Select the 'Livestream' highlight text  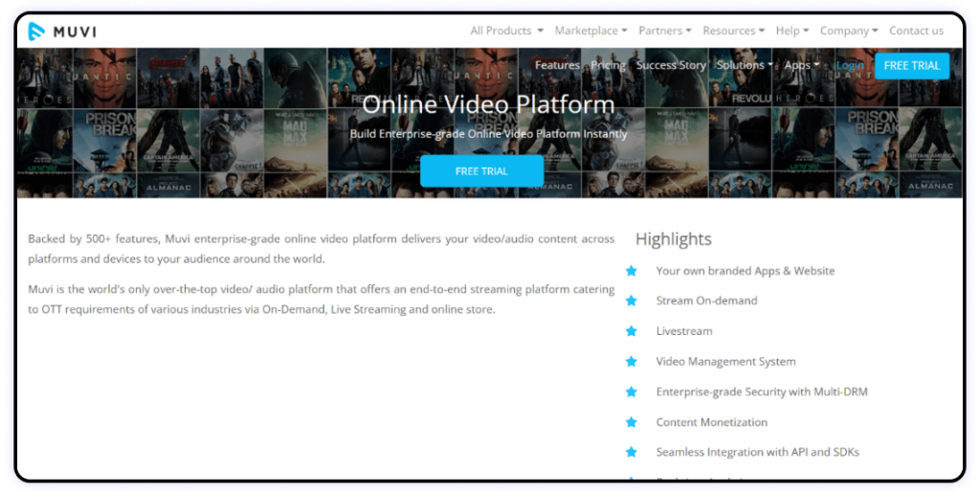tap(683, 331)
